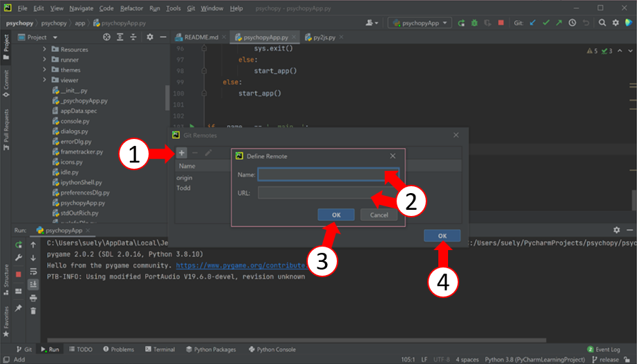Open the Git menu
637x364 pixels.
click(x=191, y=8)
